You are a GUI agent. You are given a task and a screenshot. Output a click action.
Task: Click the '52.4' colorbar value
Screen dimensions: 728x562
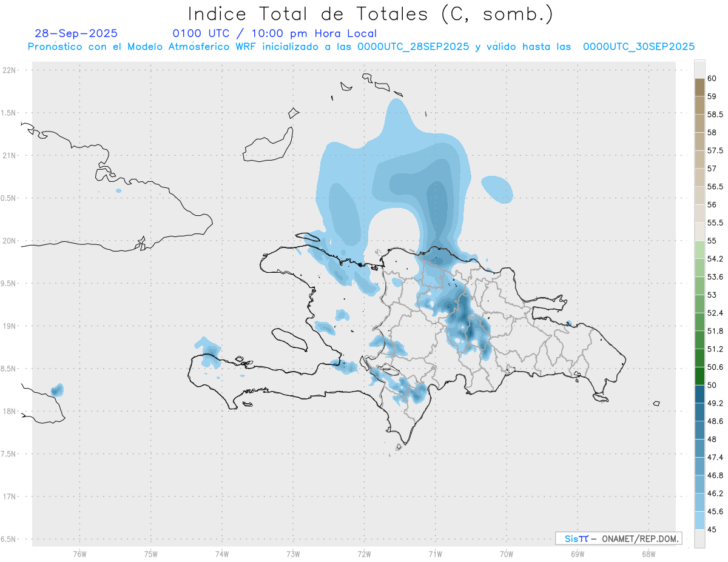[x=715, y=313]
